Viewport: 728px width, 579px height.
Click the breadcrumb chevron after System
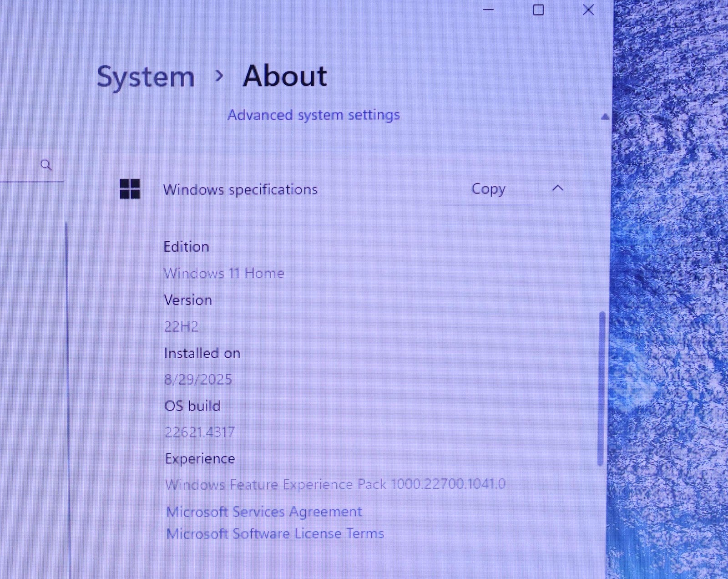coord(219,76)
